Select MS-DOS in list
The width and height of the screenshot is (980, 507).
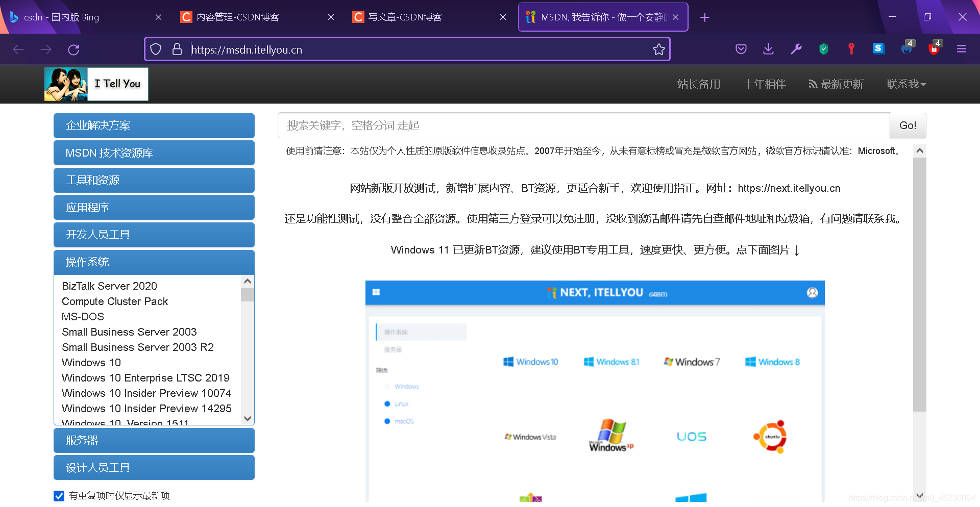(x=83, y=317)
